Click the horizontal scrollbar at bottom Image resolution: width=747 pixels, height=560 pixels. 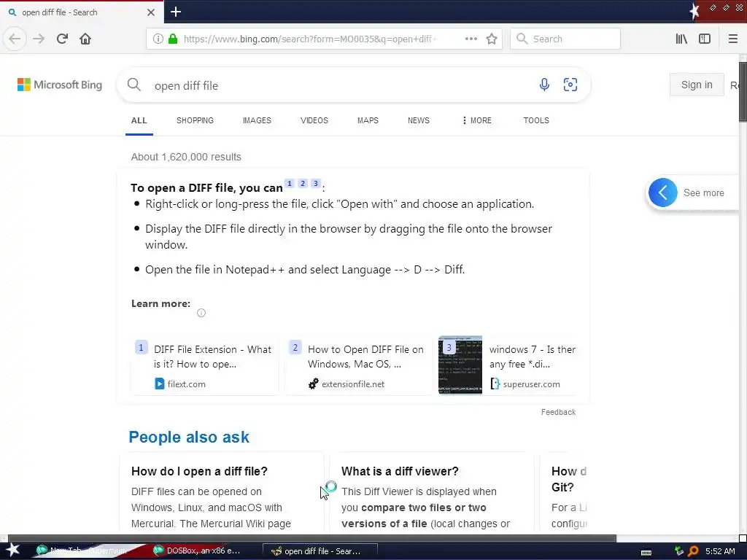click(312, 539)
